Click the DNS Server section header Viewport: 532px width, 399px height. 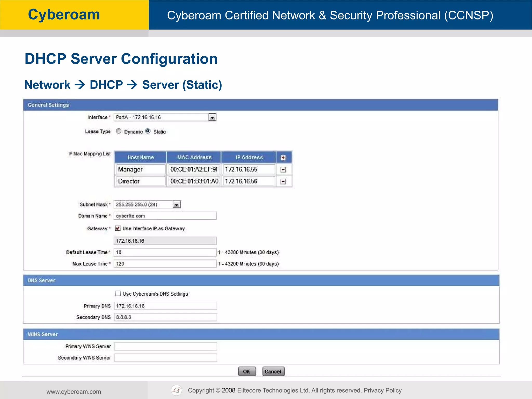(261, 281)
